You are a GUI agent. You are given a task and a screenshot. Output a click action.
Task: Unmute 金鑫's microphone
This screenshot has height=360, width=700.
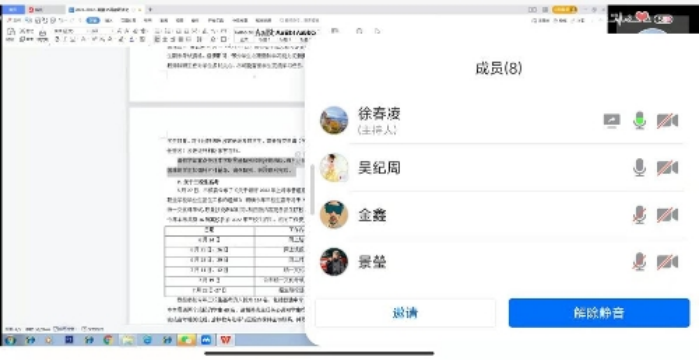tap(640, 215)
